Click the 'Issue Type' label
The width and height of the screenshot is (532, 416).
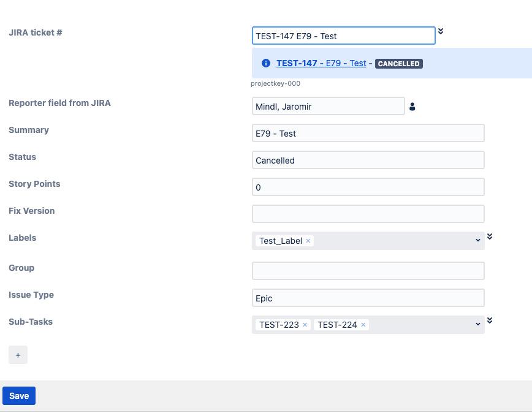31,295
